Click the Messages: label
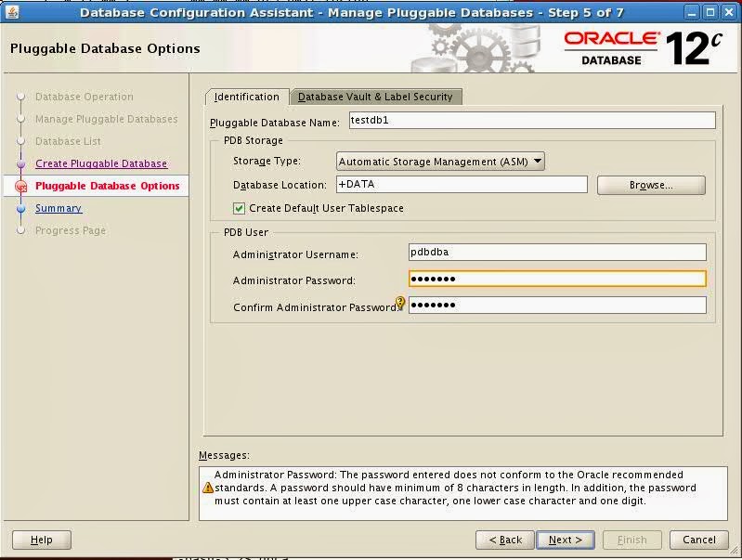 click(224, 455)
